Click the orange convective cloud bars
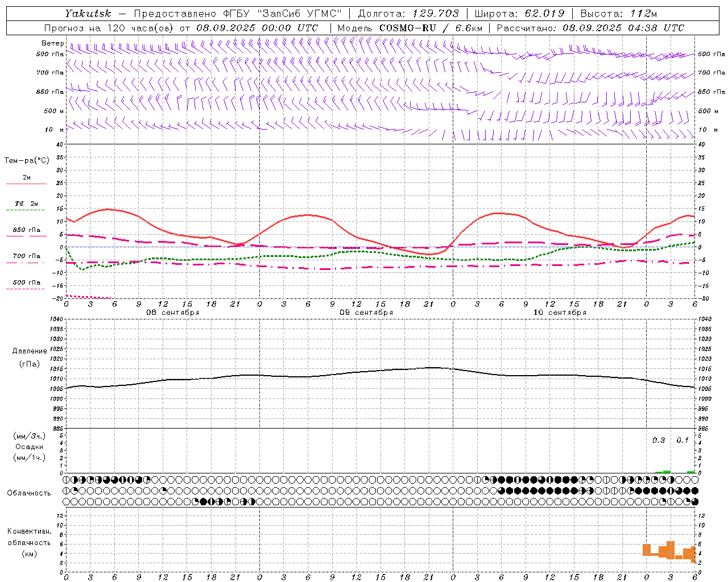The height and width of the screenshot is (582, 728). pos(669,551)
